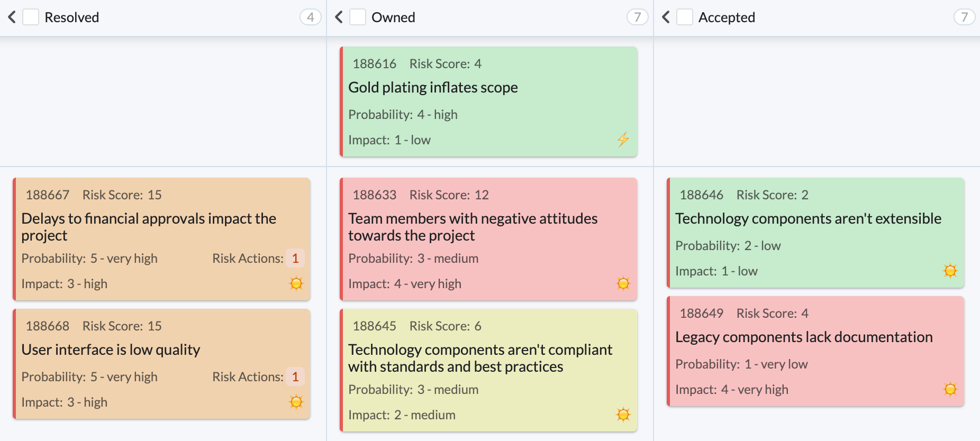980x441 pixels.
Task: Collapse the Accepted column chevron
Action: 666,17
